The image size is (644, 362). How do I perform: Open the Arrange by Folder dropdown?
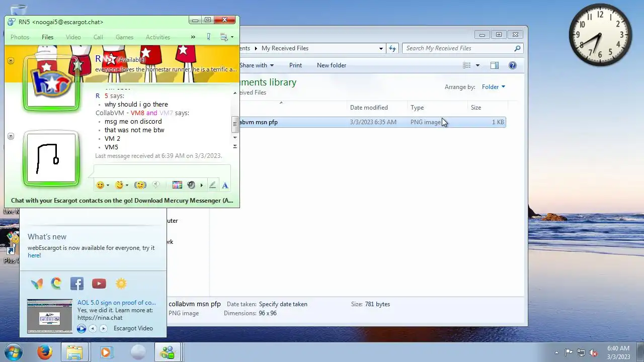coord(494,87)
